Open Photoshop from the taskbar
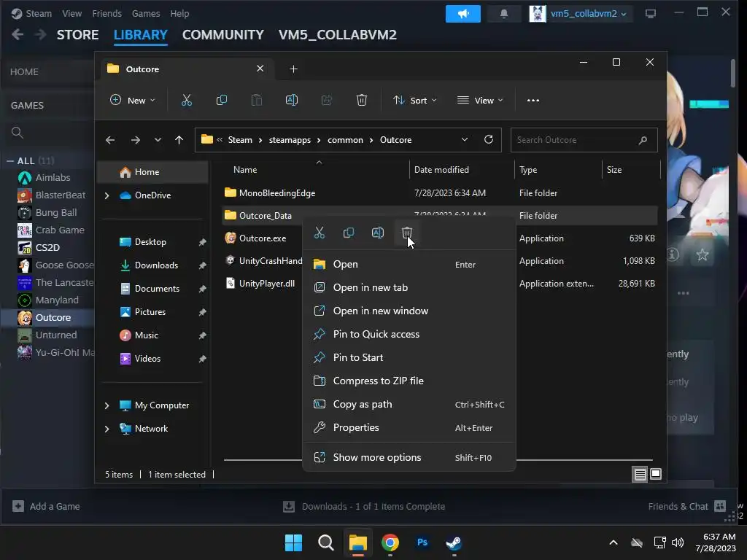The height and width of the screenshot is (560, 747). 422,542
